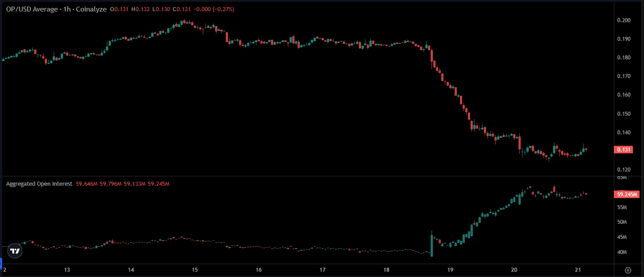Click the 0.180 price axis label
This screenshot has width=644, height=277.
pos(624,58)
